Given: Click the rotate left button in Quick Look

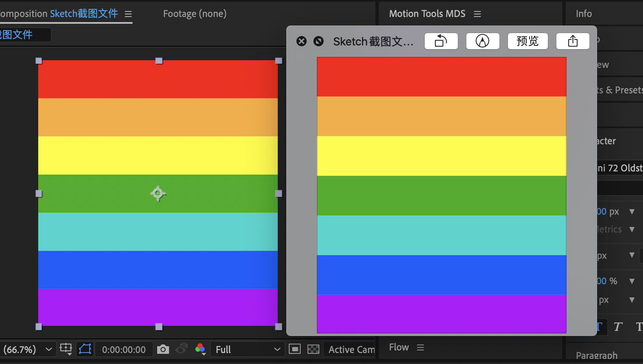Looking at the screenshot, I should point(441,41).
